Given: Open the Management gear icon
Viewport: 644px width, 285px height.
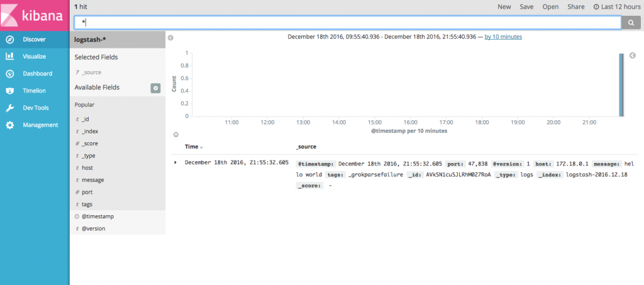Looking at the screenshot, I should tap(10, 125).
